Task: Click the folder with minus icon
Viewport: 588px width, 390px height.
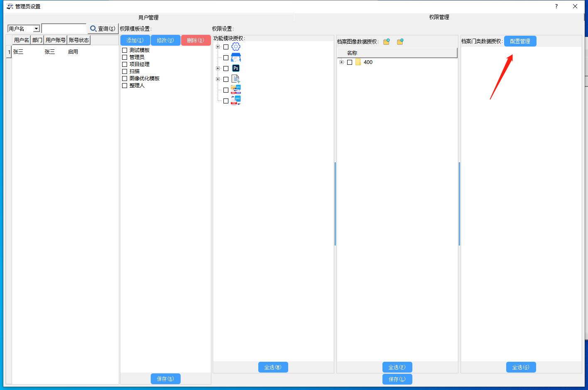Action: (x=400, y=42)
